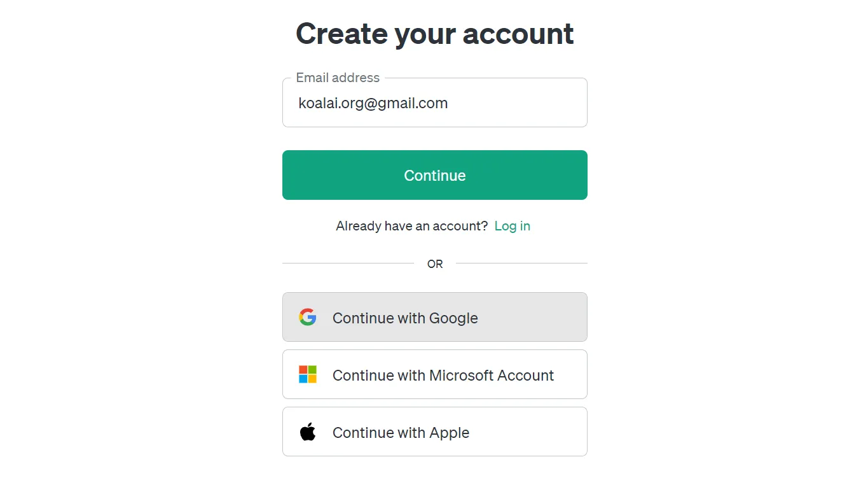The image size is (868, 485).
Task: Click the koalai.org@gmail.com text in email box
Action: click(x=373, y=103)
